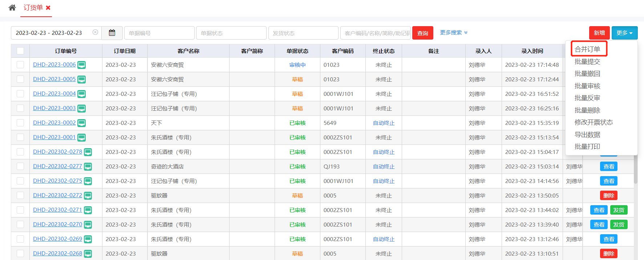This screenshot has height=260, width=644.
Task: Click the 新增 button
Action: [599, 33]
